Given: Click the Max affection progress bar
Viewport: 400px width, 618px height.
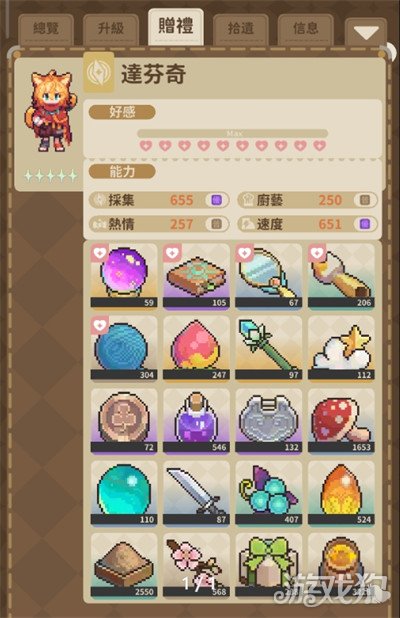Looking at the screenshot, I should point(233,134).
